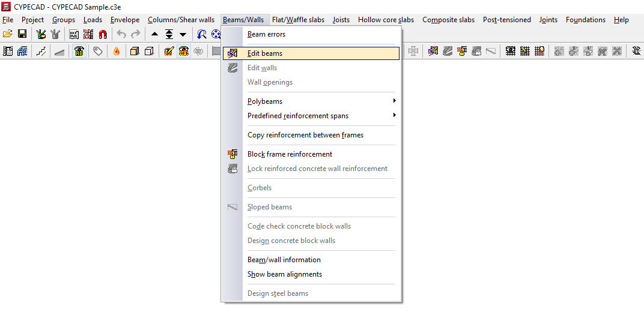Click the wireframe white cube icon
This screenshot has width=644, height=315.
[x=150, y=51]
